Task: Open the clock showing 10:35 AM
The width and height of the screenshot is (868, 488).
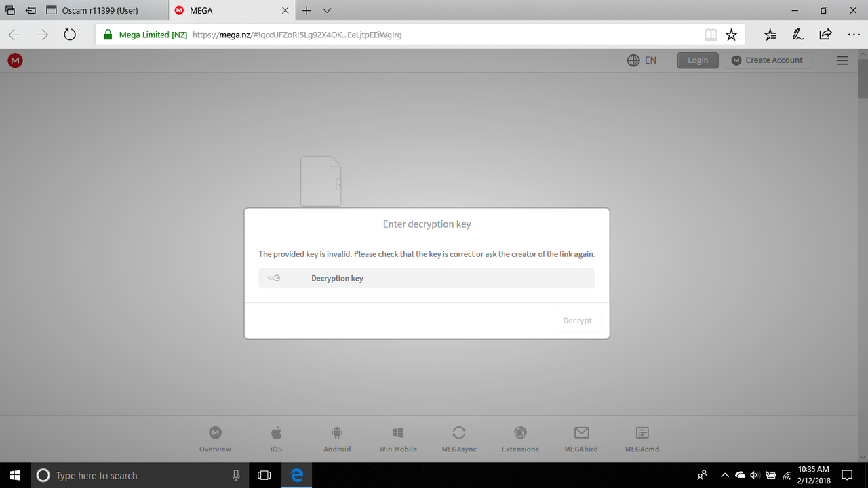Action: pos(814,475)
